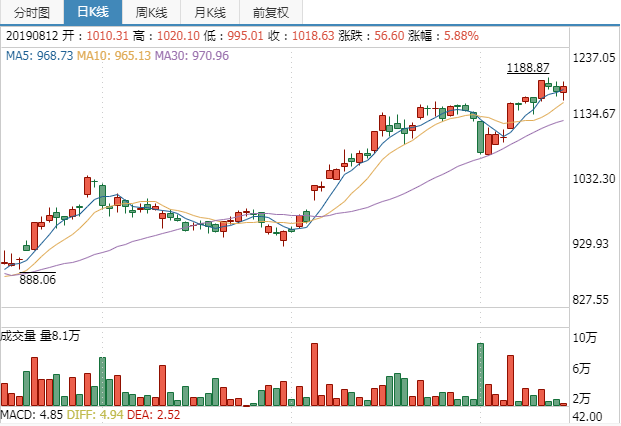Click the 42.00 MACD axis value
The height and width of the screenshot is (426, 621).
point(587,416)
